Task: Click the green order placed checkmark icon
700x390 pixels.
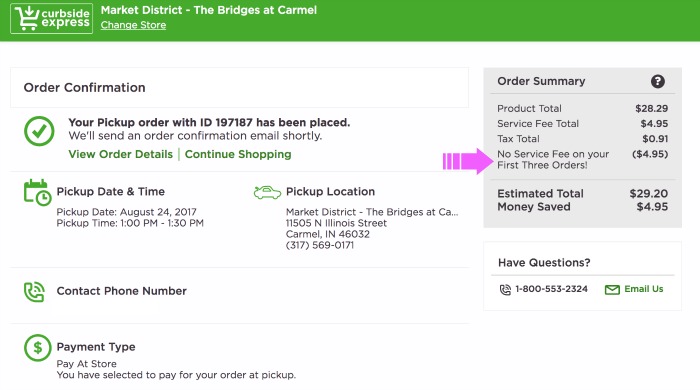Action: click(39, 131)
